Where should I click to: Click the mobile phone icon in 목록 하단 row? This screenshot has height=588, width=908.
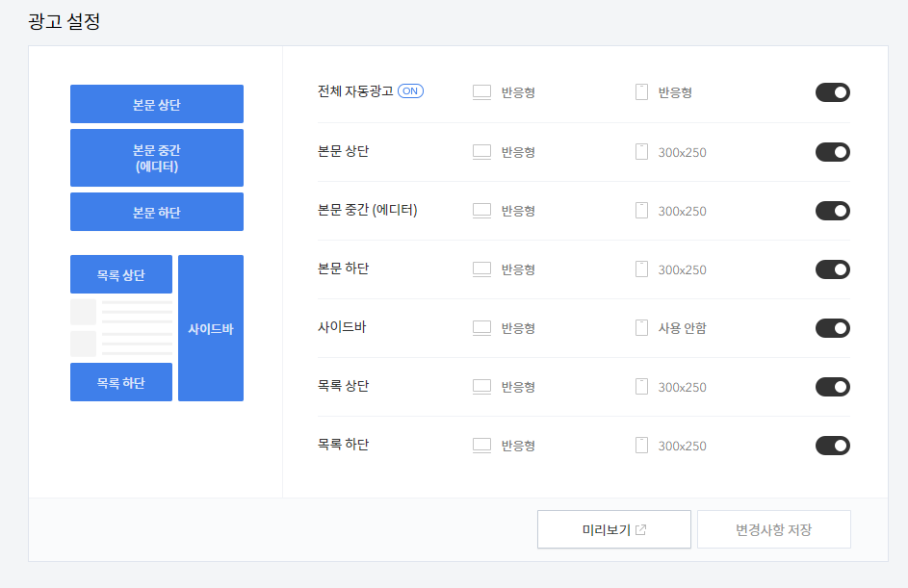click(640, 445)
